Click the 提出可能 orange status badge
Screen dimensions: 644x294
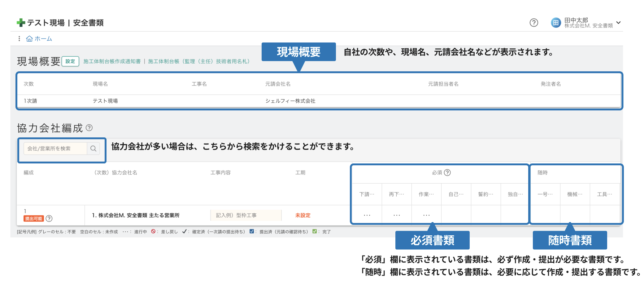tap(34, 219)
